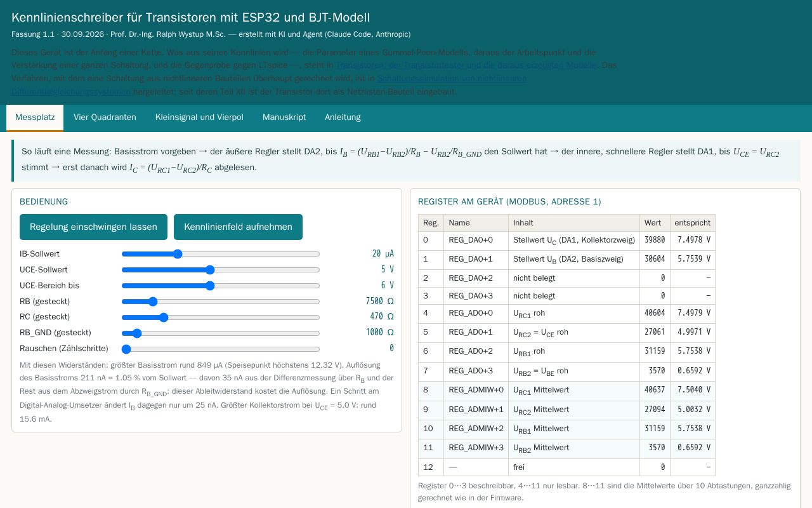Screen dimensions: 812x508
Task: Click the 7.4978 V cell
Action: click(693, 241)
